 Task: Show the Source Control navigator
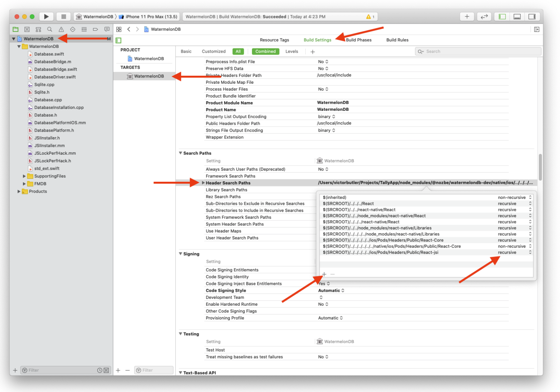pyautogui.click(x=27, y=29)
